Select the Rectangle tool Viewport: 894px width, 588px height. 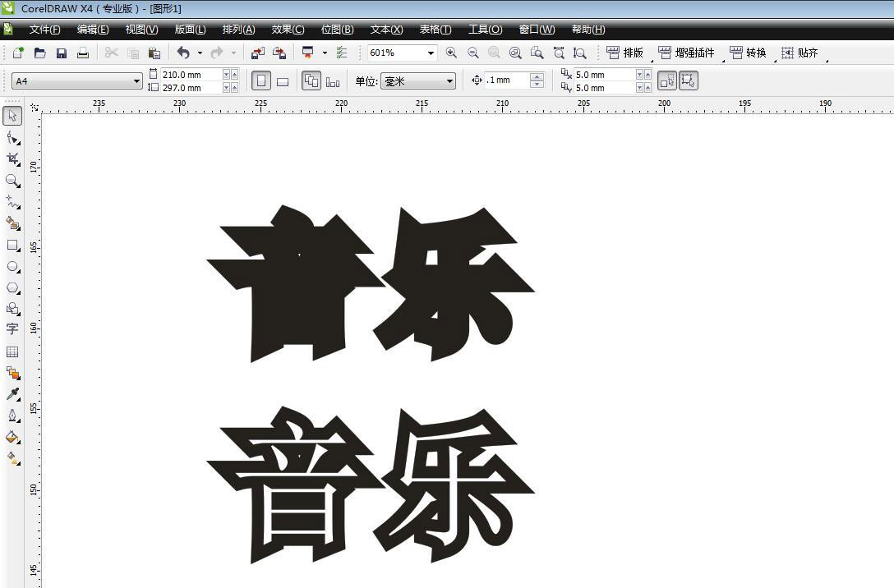coord(12,245)
